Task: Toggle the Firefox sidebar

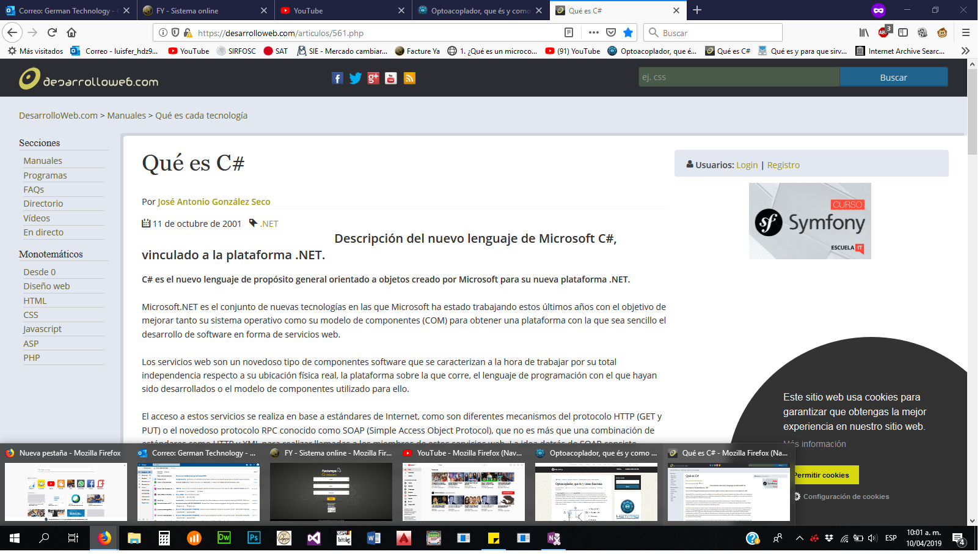Action: pos(903,33)
